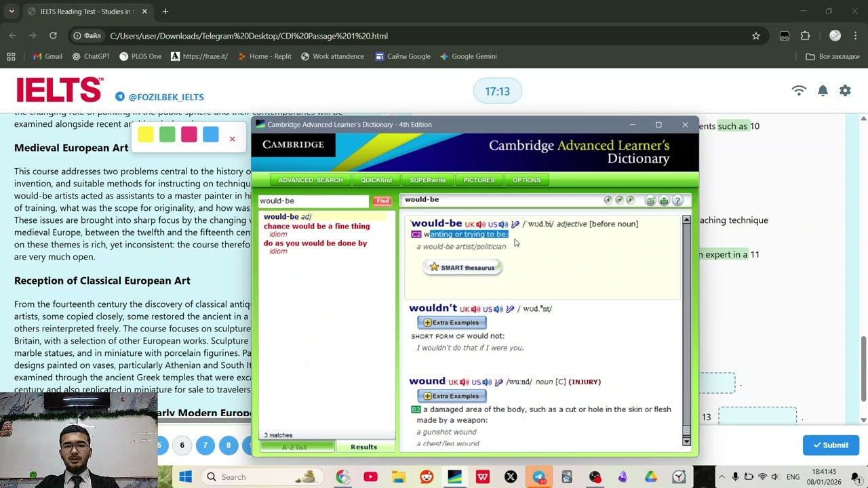Play US pronunciation of wouldn't
Screen dimensions: 868x488
point(498,309)
